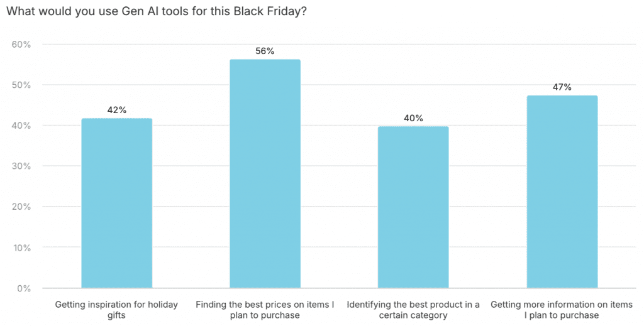Click the 50% y-axis tick label
The height and width of the screenshot is (326, 644).
coord(21,85)
